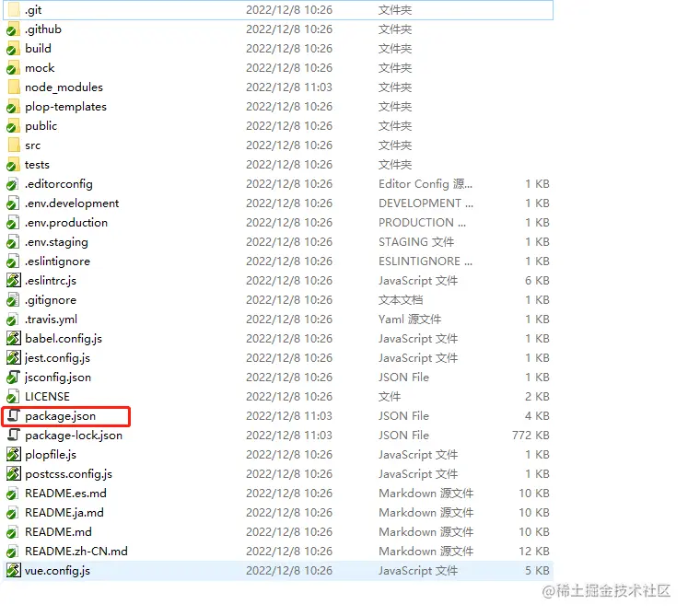Click the plopfile.js script icon

tap(13, 454)
